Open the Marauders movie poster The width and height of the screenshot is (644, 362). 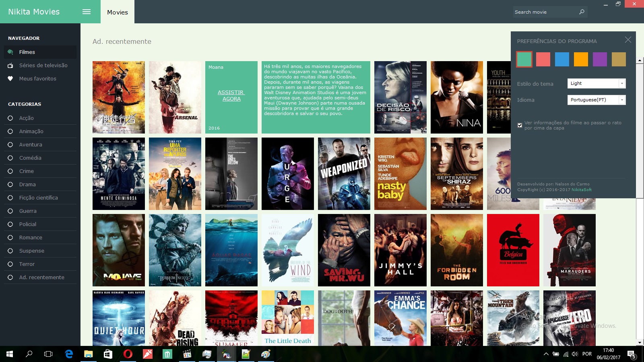(x=570, y=250)
